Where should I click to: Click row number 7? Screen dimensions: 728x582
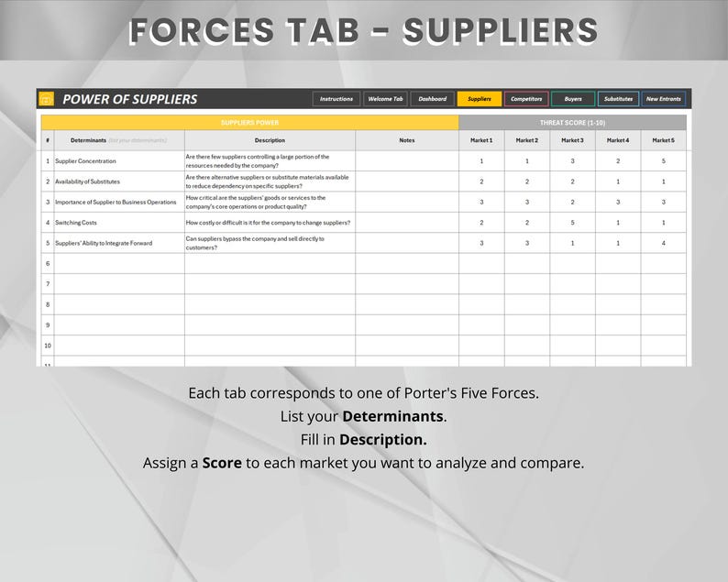(x=48, y=283)
